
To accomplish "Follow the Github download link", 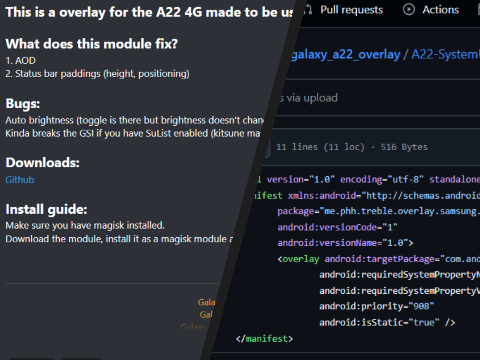I will click(20, 180).
